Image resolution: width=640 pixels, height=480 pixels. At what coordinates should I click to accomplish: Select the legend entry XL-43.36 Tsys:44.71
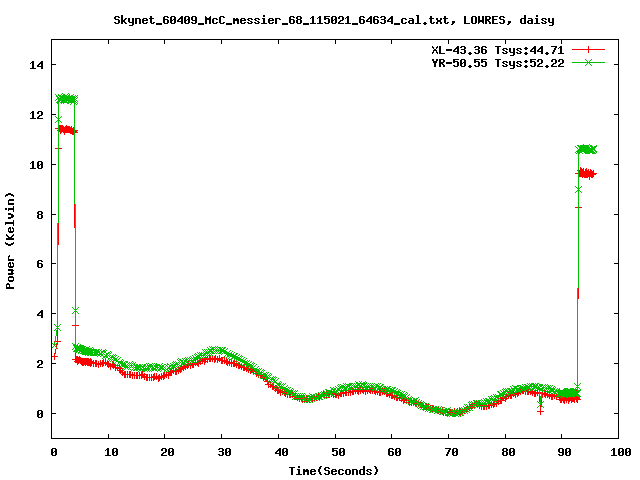(498, 50)
